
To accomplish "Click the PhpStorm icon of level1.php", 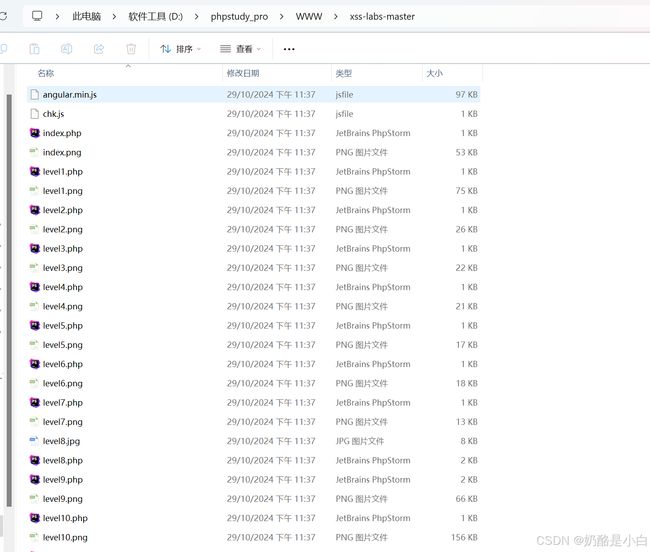I will pyautogui.click(x=35, y=172).
